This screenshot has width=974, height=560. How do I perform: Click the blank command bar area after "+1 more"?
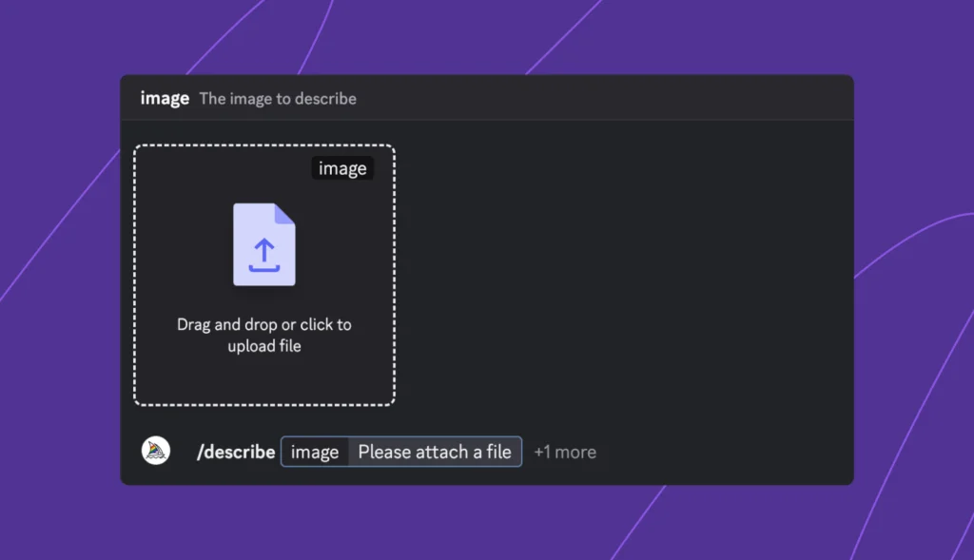723,452
